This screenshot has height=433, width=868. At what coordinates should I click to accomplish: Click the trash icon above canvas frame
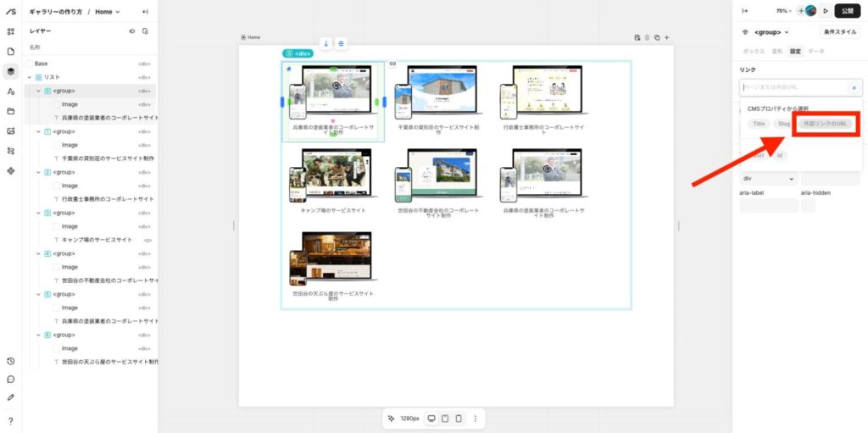pyautogui.click(x=647, y=37)
